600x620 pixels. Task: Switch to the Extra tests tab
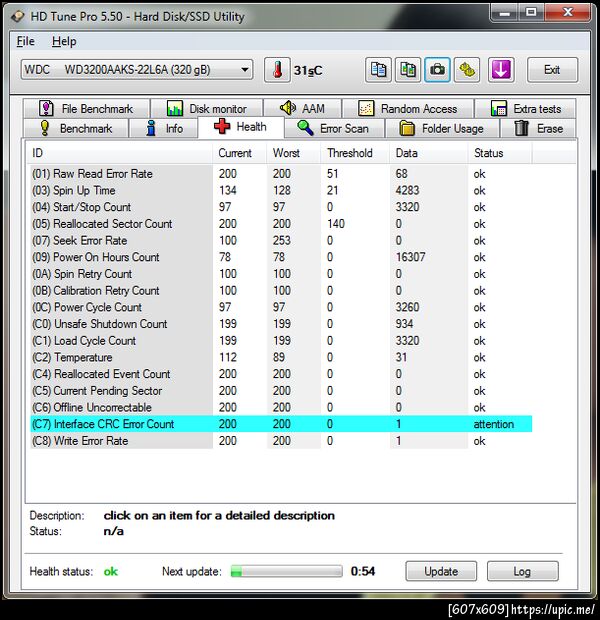point(525,108)
